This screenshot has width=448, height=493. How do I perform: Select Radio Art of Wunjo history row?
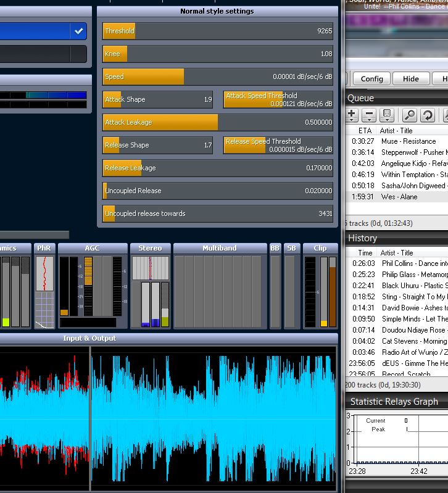coord(397,352)
